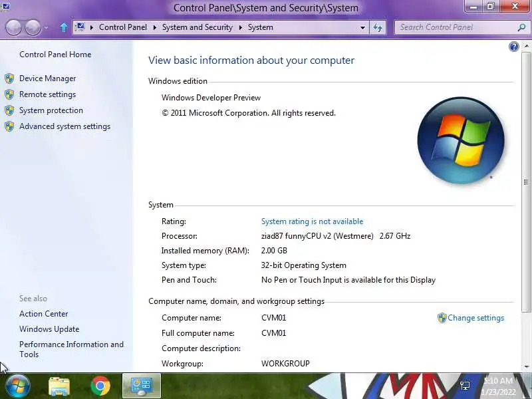The height and width of the screenshot is (399, 532).
Task: Open Advanced system settings link
Action: coord(65,126)
